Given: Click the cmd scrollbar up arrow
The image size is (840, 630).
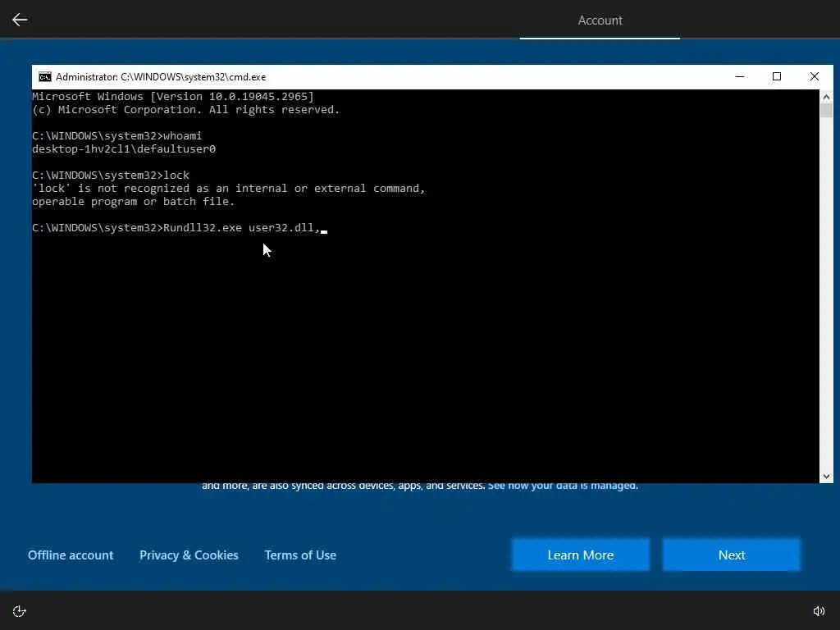Looking at the screenshot, I should pos(826,97).
